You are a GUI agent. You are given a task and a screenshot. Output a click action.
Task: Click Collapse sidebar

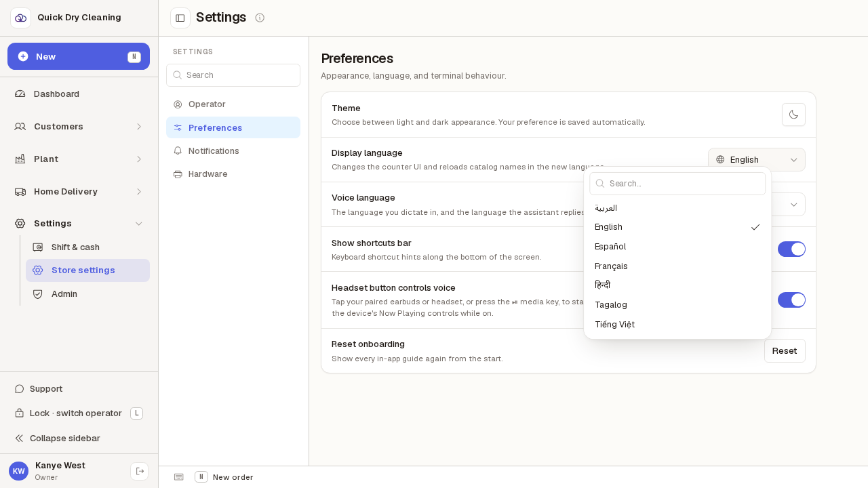79,438
